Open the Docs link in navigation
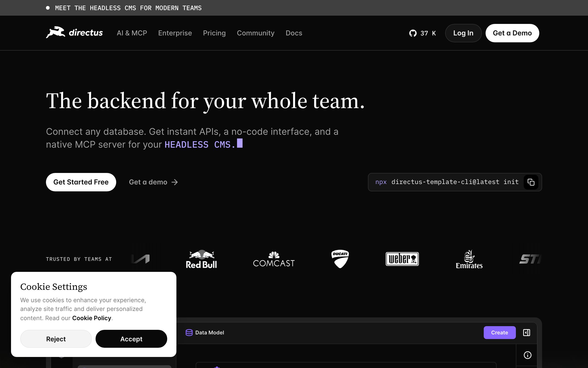 pyautogui.click(x=294, y=33)
